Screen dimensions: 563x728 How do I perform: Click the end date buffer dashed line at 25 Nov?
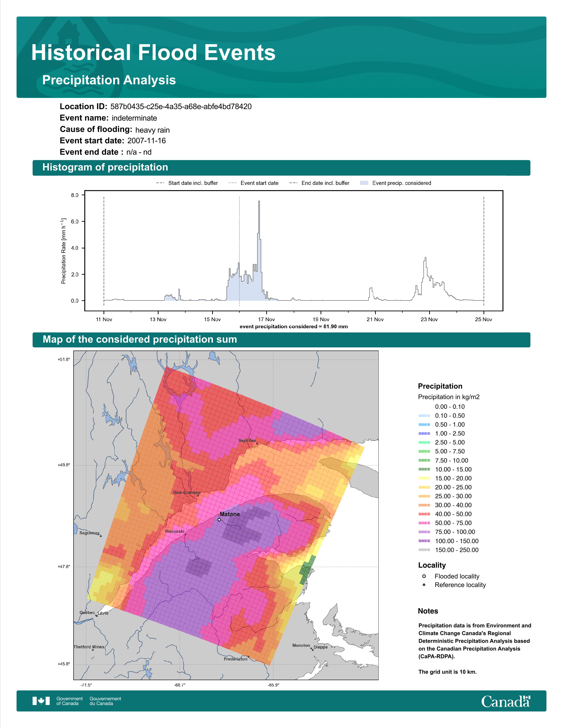coord(484,251)
